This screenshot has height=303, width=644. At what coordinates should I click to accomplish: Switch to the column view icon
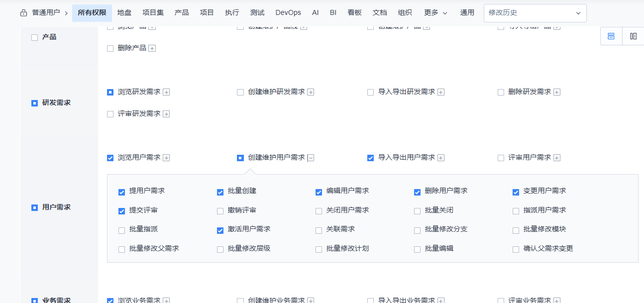point(633,36)
